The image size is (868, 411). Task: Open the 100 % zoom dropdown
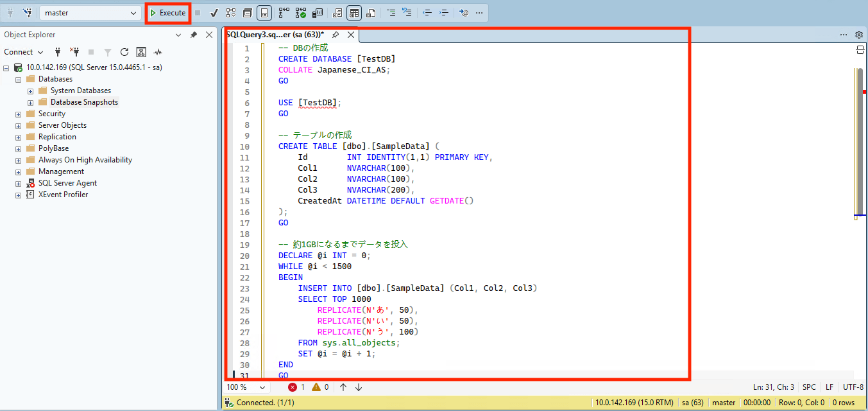tap(247, 387)
